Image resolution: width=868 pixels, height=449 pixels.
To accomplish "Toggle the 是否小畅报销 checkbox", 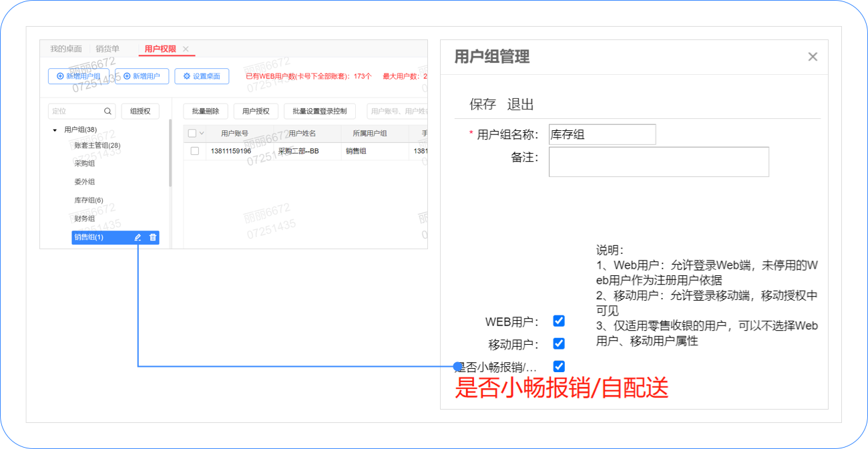I will [x=559, y=366].
